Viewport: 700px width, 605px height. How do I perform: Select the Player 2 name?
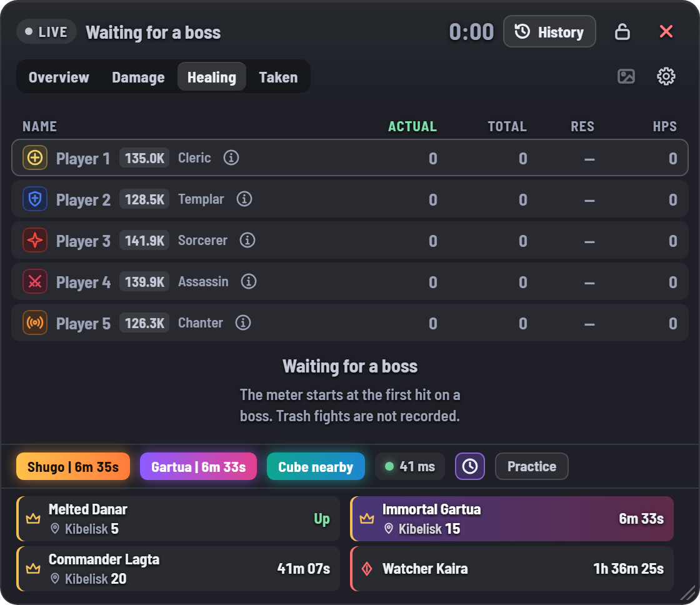pyautogui.click(x=83, y=199)
